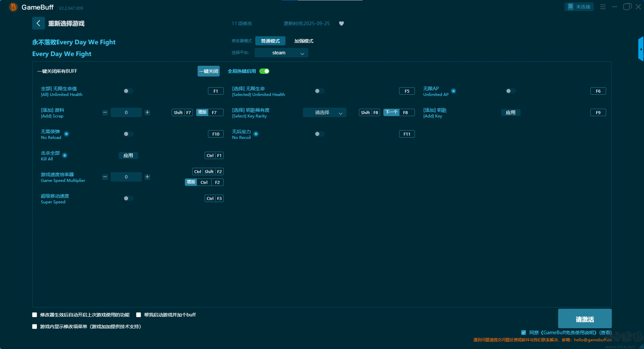Click the Shift F8 hotkey for Key Rarity
This screenshot has width=644, height=349.
click(x=369, y=112)
